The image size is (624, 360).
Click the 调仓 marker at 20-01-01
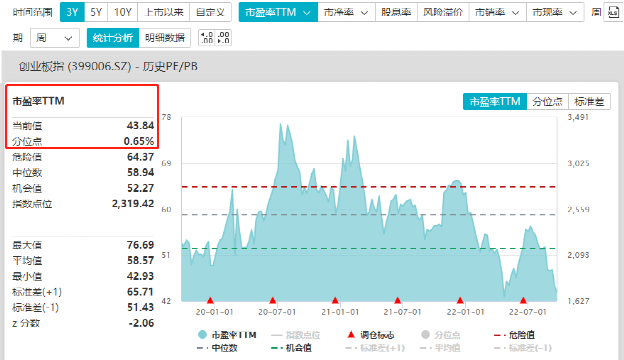210,300
